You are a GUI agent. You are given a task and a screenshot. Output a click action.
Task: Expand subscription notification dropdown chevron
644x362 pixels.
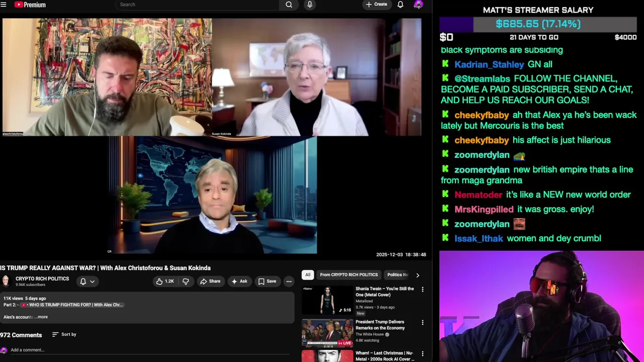[x=92, y=282]
